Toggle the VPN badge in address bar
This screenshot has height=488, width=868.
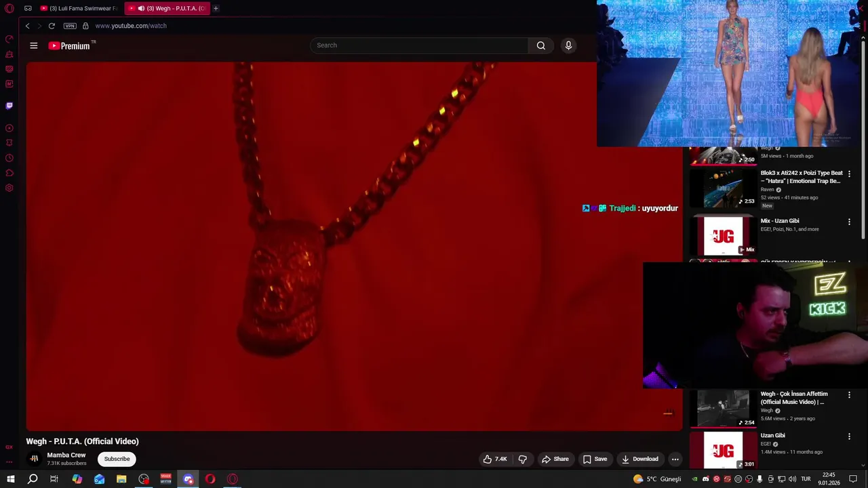[70, 26]
